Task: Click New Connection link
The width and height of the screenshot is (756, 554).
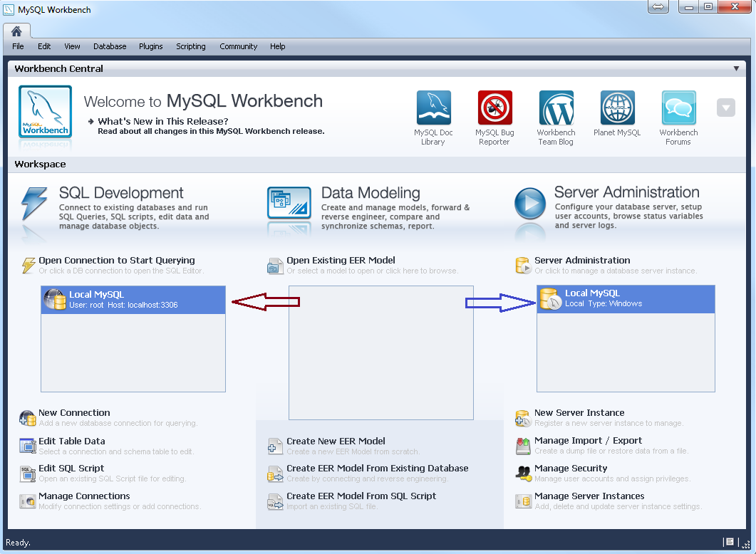Action: click(74, 413)
